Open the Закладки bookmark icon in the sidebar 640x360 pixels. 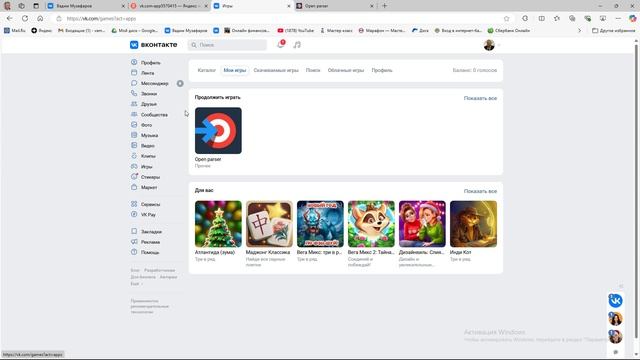point(134,231)
